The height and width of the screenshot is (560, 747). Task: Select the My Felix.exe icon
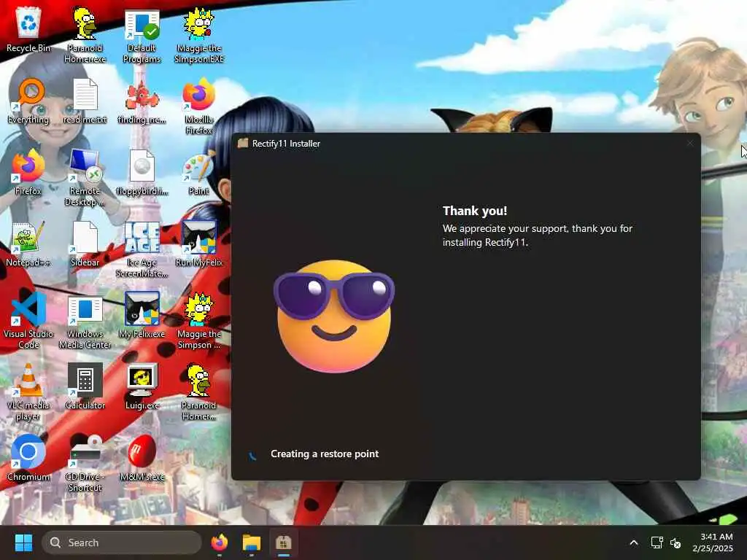coord(142,315)
